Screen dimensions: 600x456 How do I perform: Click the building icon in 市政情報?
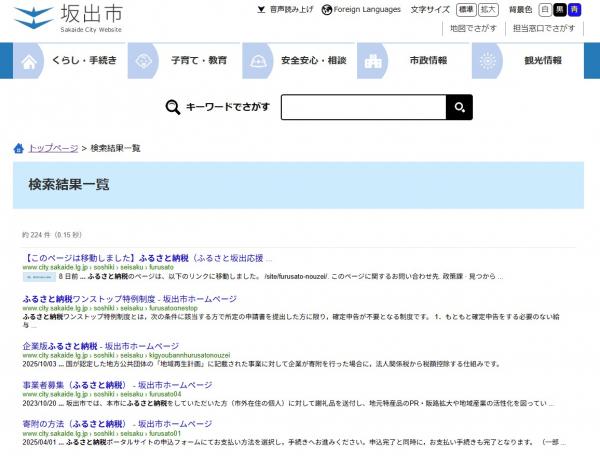click(373, 61)
